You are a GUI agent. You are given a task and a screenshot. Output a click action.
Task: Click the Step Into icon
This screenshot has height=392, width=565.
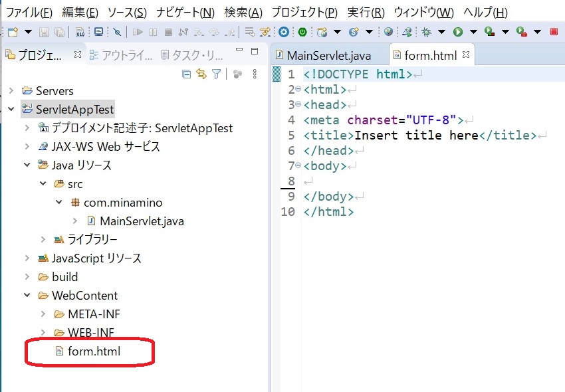[x=199, y=32]
